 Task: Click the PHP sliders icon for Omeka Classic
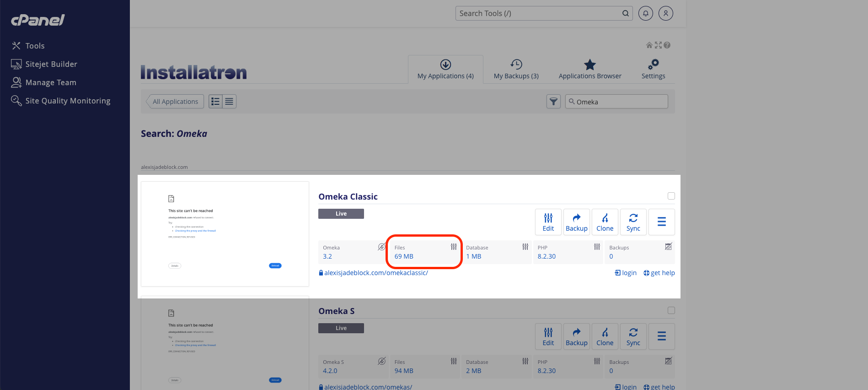point(597,247)
